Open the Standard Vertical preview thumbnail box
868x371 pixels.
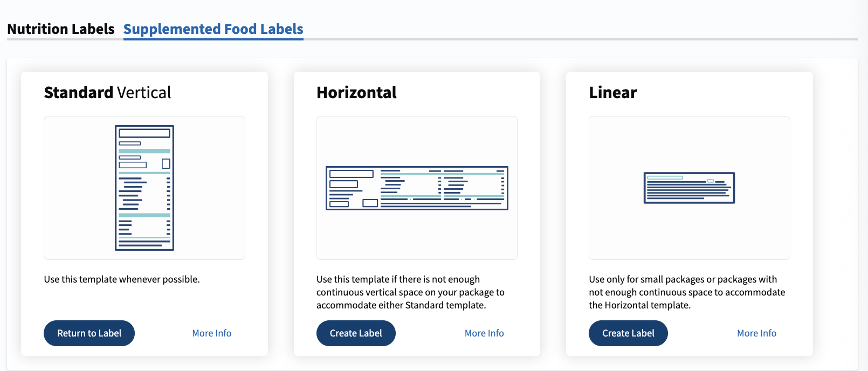(144, 188)
